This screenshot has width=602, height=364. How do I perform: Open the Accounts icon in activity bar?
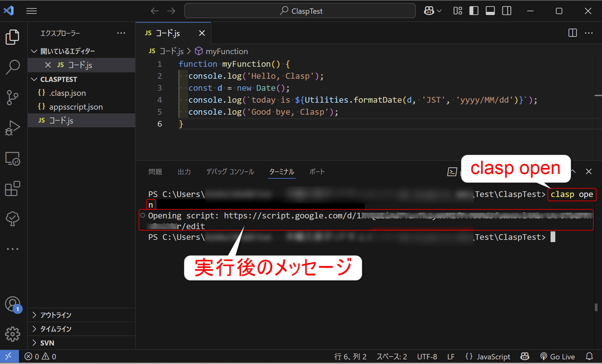(x=13, y=304)
